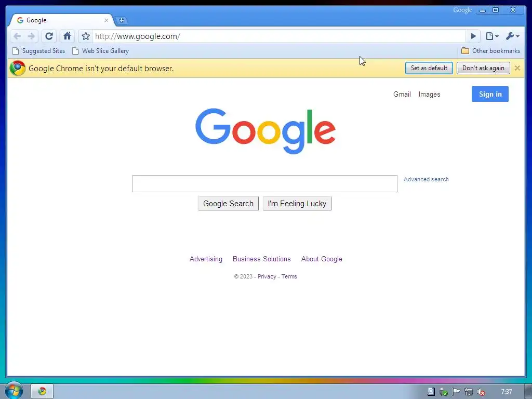Open Advanced search link

pos(426,179)
